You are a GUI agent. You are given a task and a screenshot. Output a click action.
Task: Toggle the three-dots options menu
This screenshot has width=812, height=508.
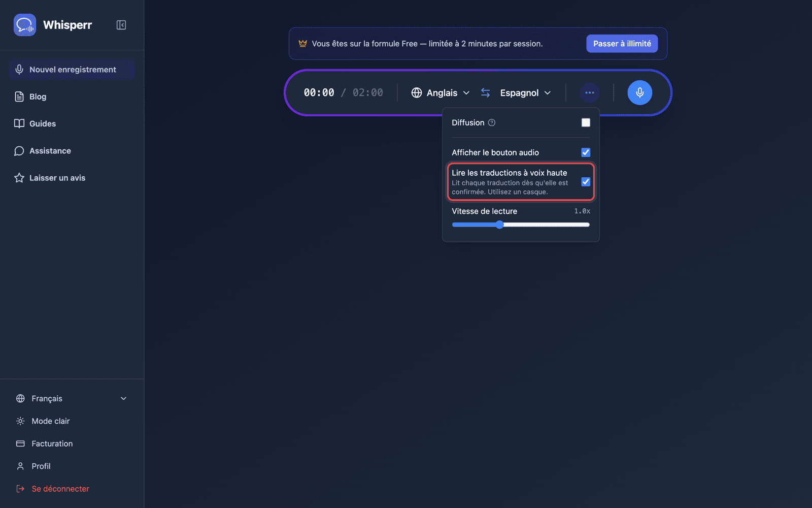tap(590, 93)
